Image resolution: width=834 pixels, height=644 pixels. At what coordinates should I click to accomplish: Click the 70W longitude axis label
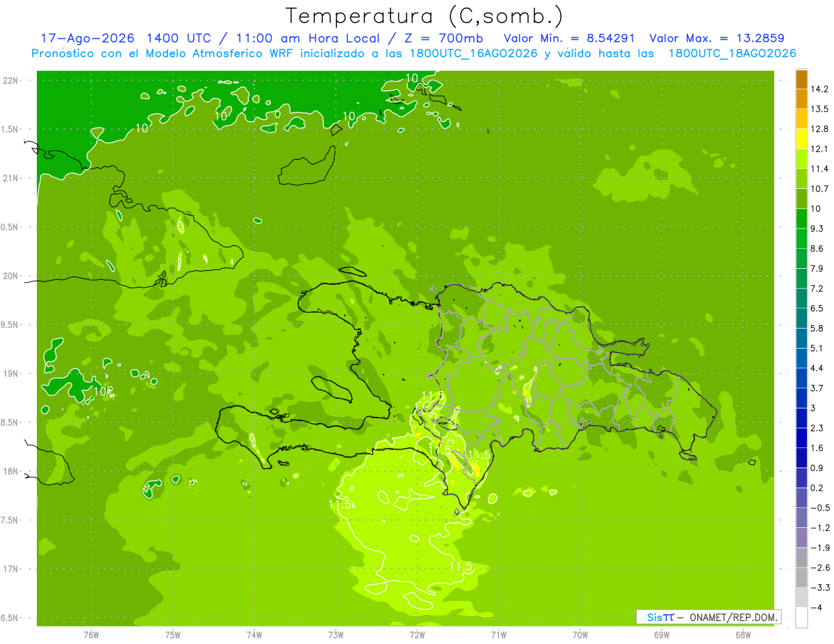580,635
